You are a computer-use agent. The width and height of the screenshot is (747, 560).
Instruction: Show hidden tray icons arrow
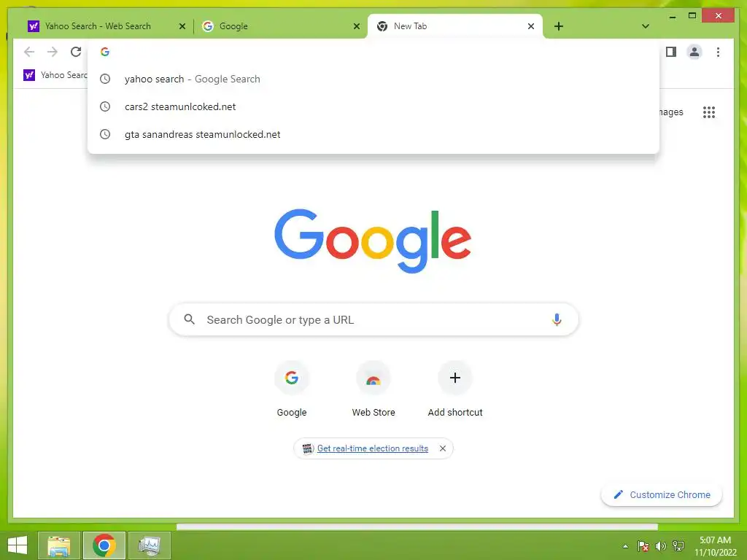coord(625,546)
